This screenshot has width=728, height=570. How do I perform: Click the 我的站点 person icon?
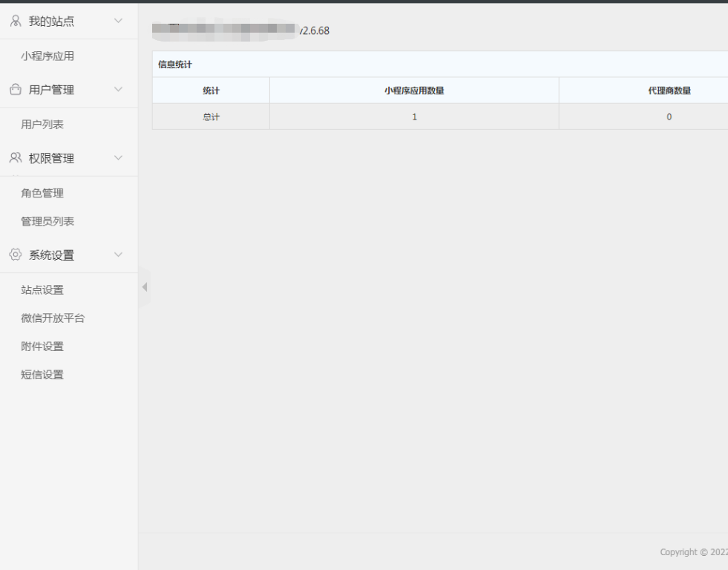coord(16,21)
